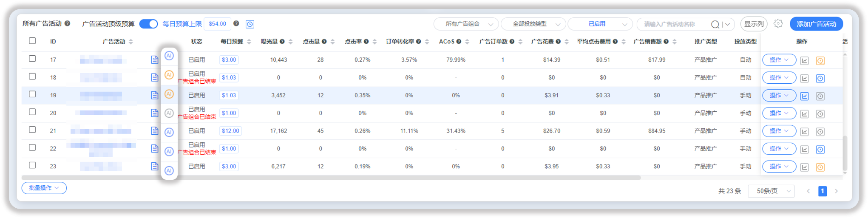868x218 pixels.
Task: Select checkbox for campaign ID 19
Action: click(x=32, y=94)
